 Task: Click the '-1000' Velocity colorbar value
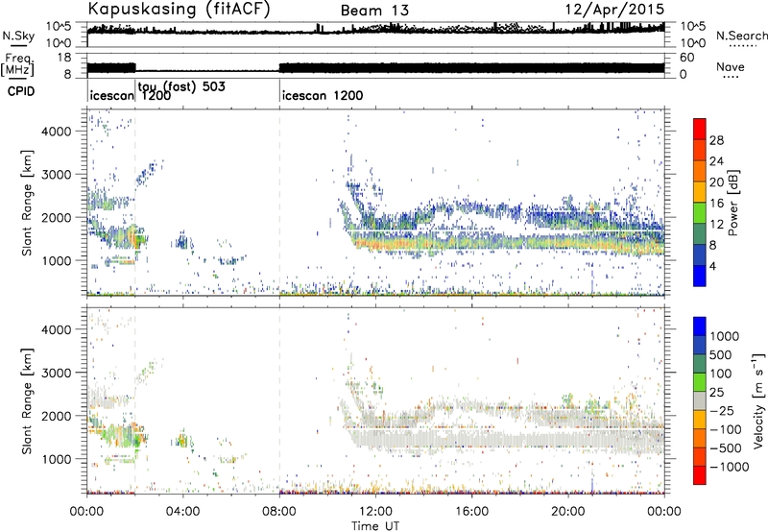click(729, 467)
